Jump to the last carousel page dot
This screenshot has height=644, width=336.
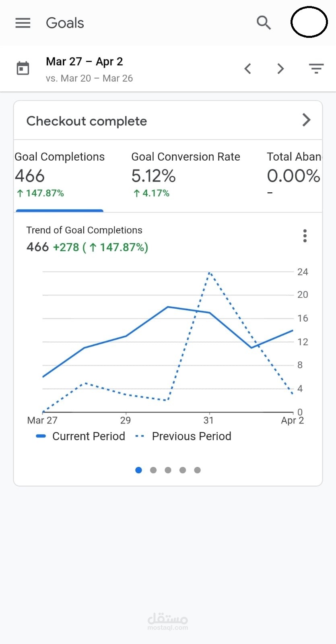197,470
